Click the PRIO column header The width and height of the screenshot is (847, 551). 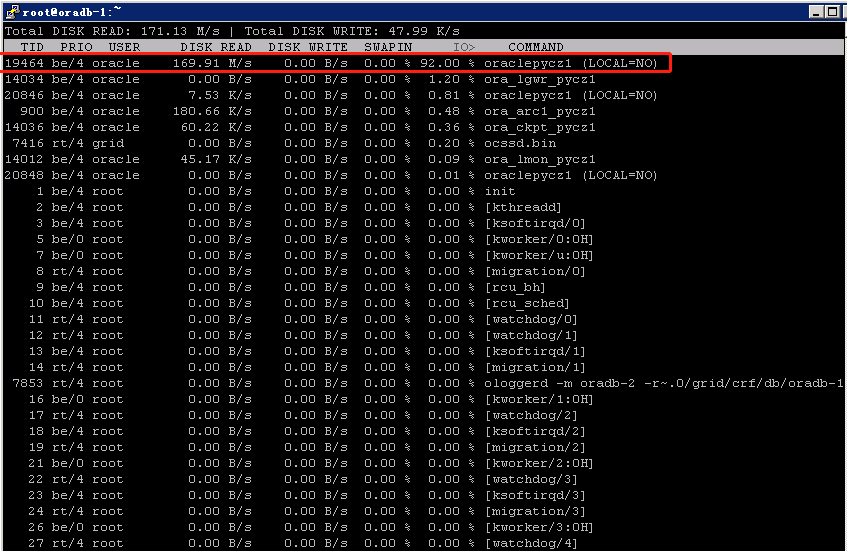click(76, 47)
